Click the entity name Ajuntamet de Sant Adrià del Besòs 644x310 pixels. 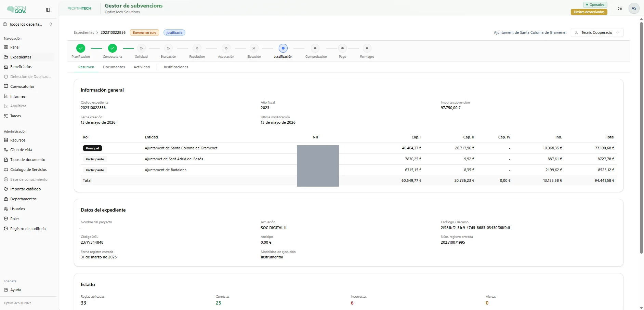coord(174,159)
